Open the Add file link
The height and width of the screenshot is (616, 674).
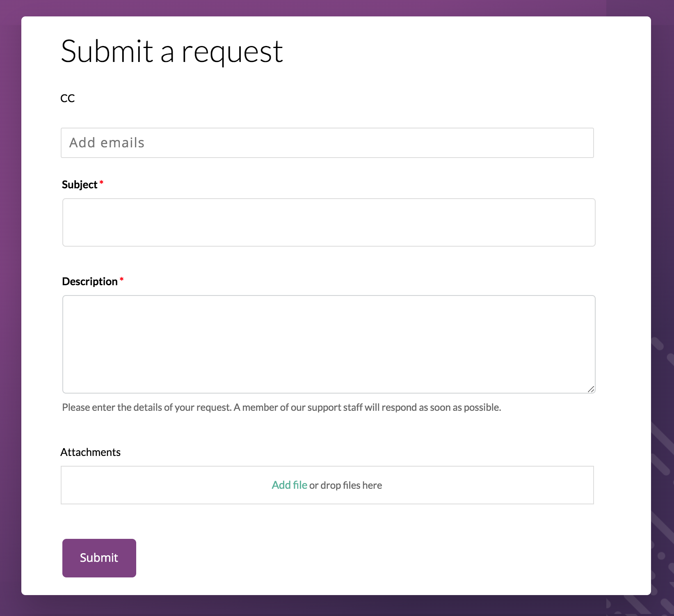289,485
